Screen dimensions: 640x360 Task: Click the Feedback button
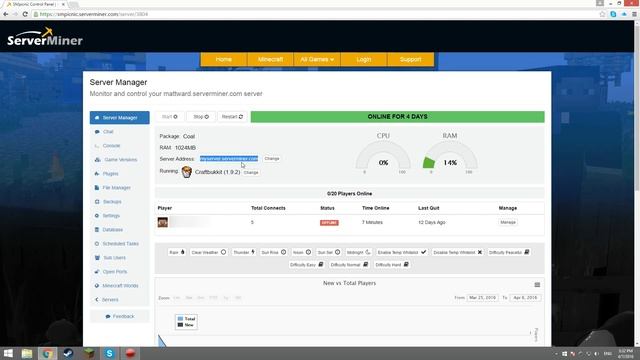click(x=120, y=316)
